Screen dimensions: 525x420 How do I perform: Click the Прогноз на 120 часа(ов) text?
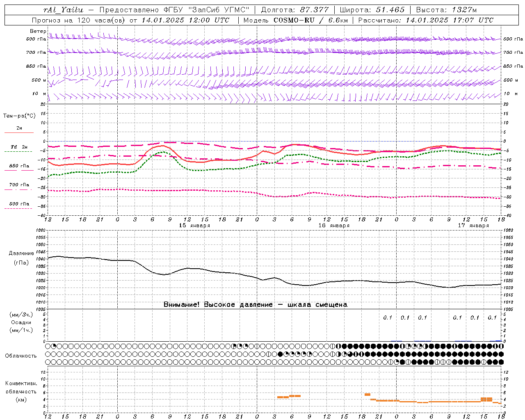click(79, 20)
